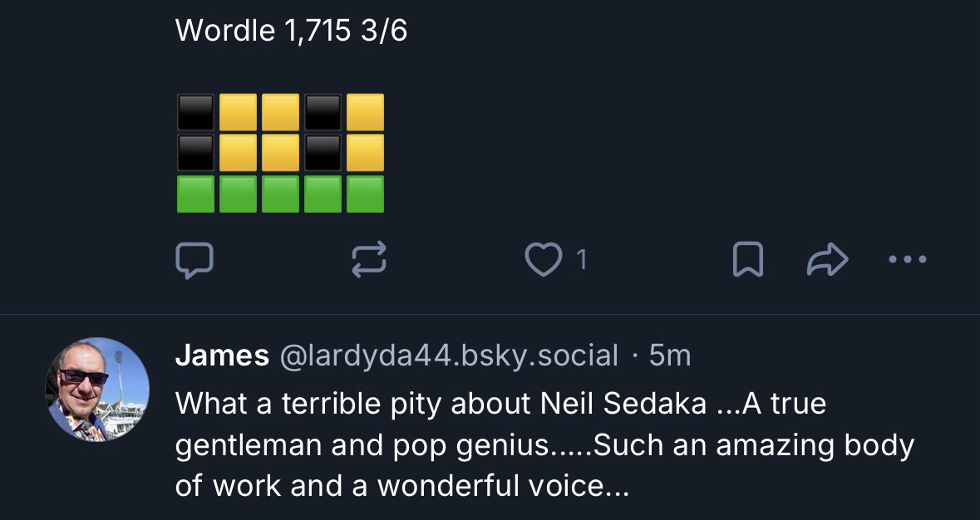Open James's profile picture avatar
This screenshot has height=520, width=980.
(x=97, y=389)
